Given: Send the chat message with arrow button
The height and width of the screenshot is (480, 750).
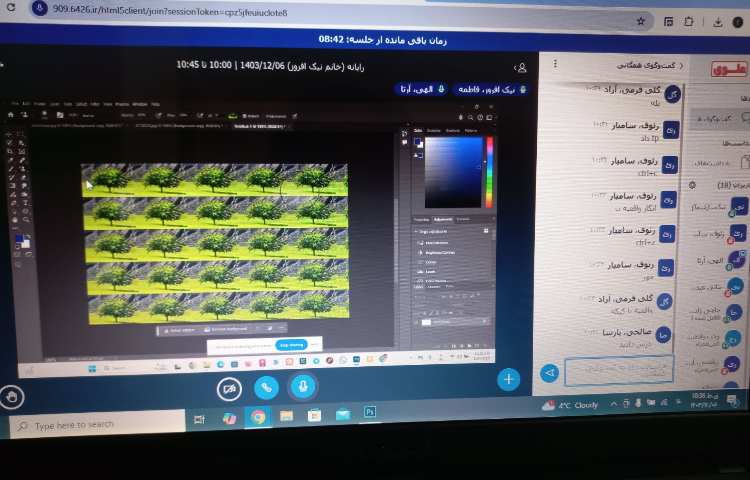Looking at the screenshot, I should [550, 372].
